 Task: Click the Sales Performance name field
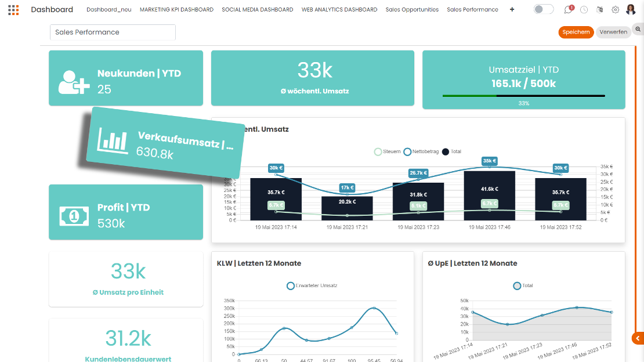coord(112,32)
